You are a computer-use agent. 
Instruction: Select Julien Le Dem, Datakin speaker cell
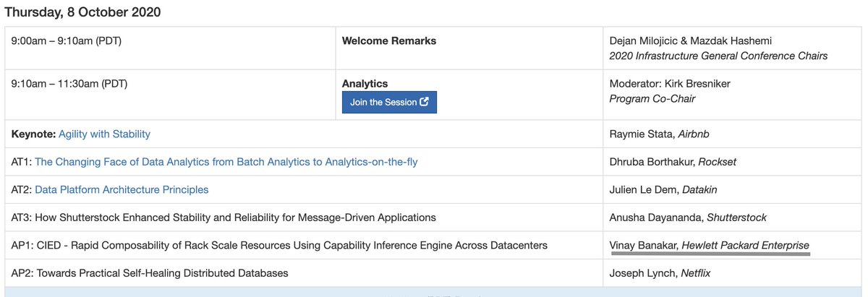coord(732,189)
